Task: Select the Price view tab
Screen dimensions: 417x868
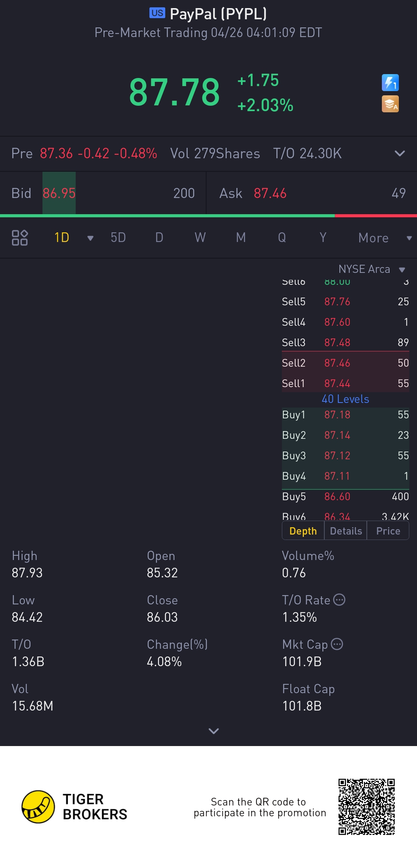Action: click(388, 531)
